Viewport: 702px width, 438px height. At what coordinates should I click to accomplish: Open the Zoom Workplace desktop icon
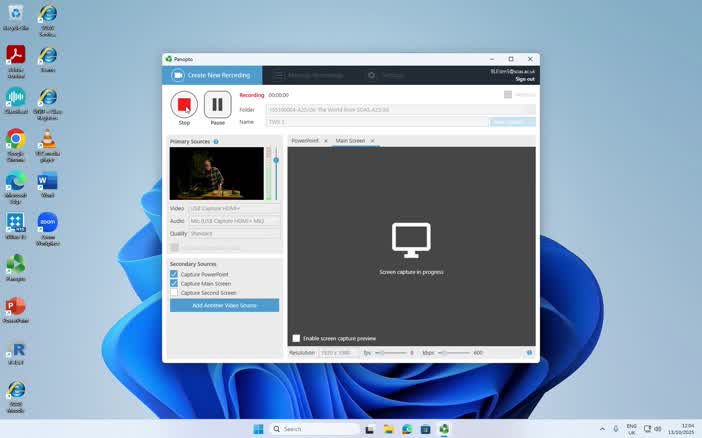point(47,229)
